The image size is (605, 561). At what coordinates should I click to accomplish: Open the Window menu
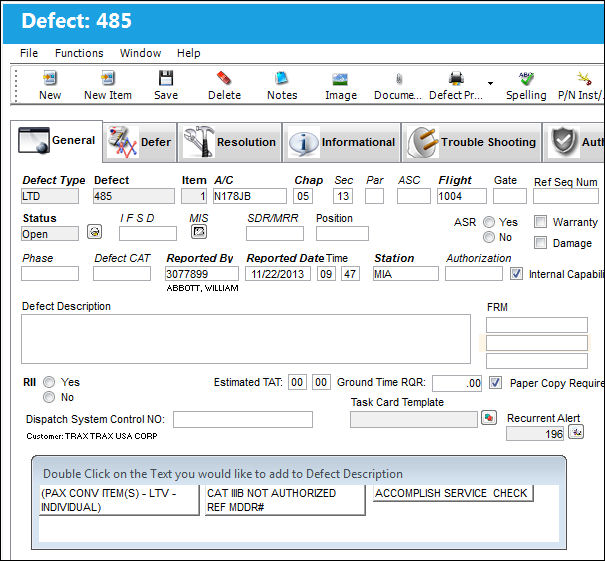(140, 53)
